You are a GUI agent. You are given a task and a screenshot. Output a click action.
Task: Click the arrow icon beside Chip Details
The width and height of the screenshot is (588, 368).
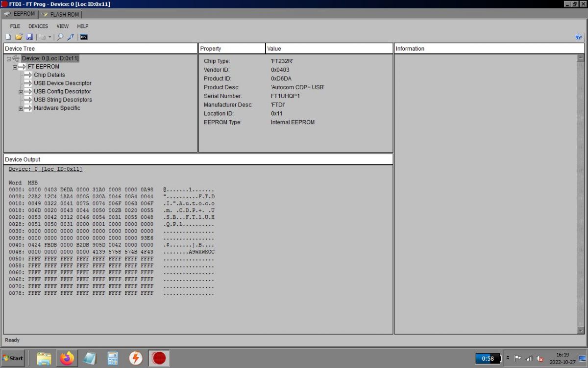click(x=28, y=75)
